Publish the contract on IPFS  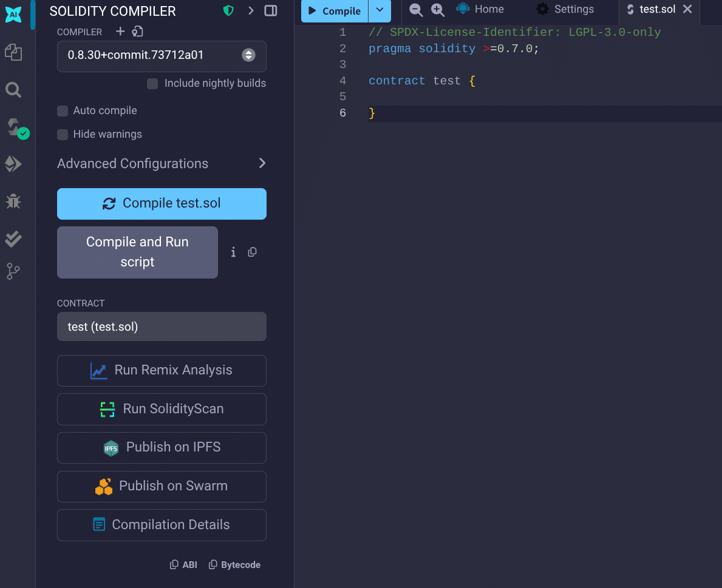[162, 448]
